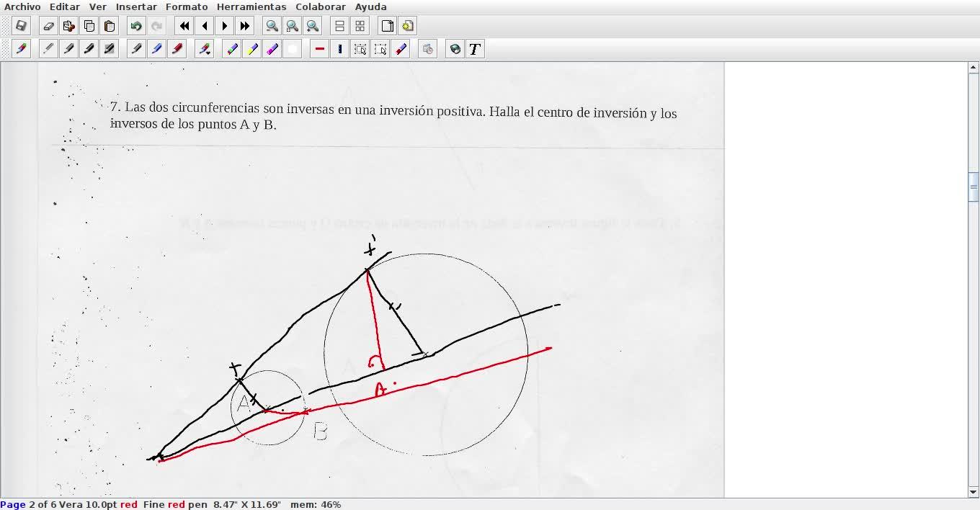The height and width of the screenshot is (510, 980).
Task: Click the clock recording icon
Action: [x=428, y=49]
